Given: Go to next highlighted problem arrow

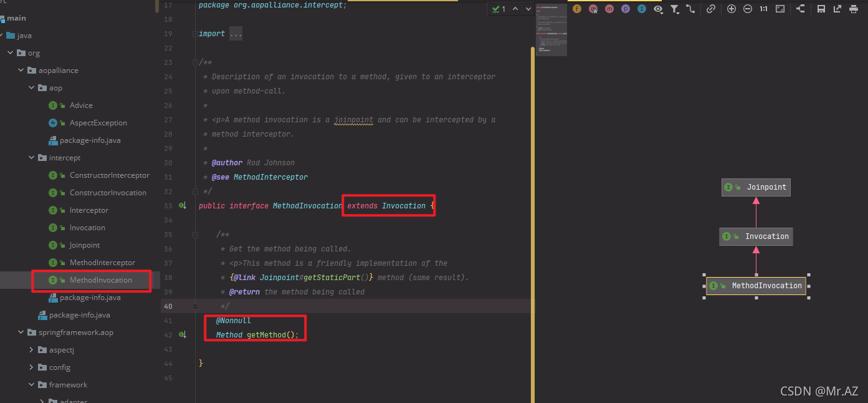Looking at the screenshot, I should pyautogui.click(x=528, y=9).
